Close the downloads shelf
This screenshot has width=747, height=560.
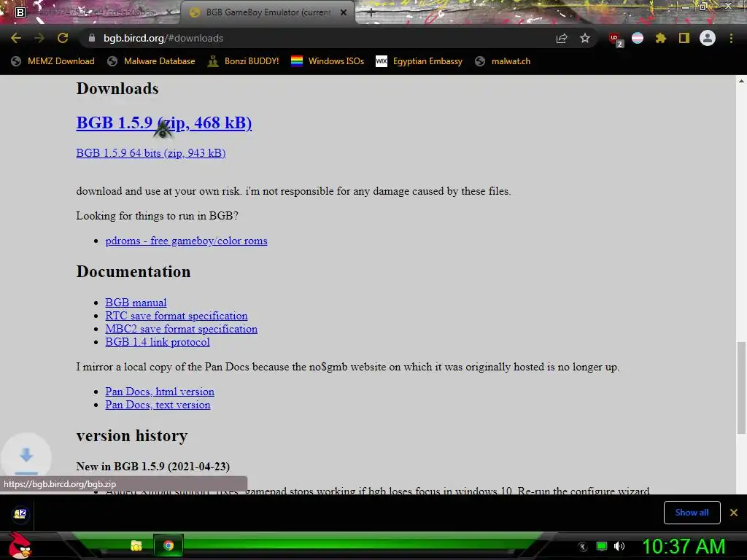coord(734,513)
